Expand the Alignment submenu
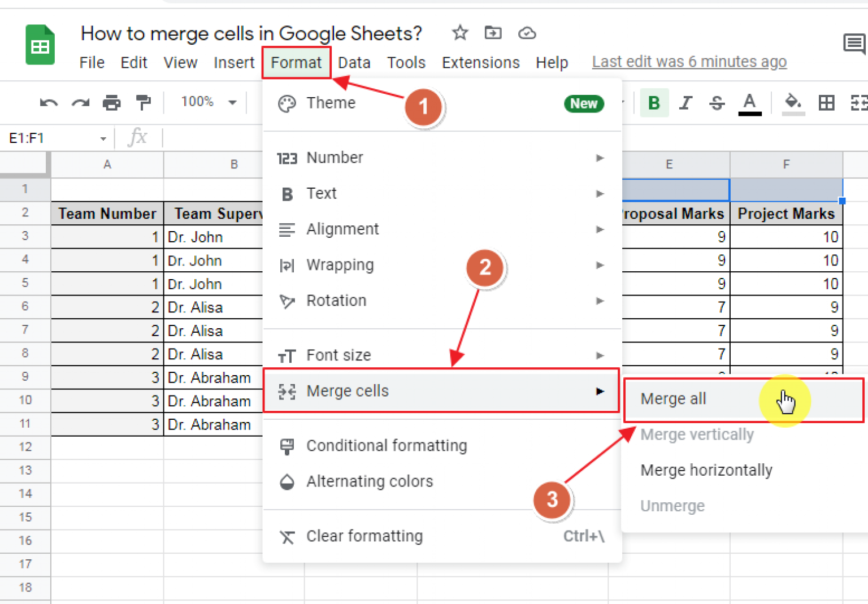Image resolution: width=868 pixels, height=604 pixels. (x=442, y=229)
